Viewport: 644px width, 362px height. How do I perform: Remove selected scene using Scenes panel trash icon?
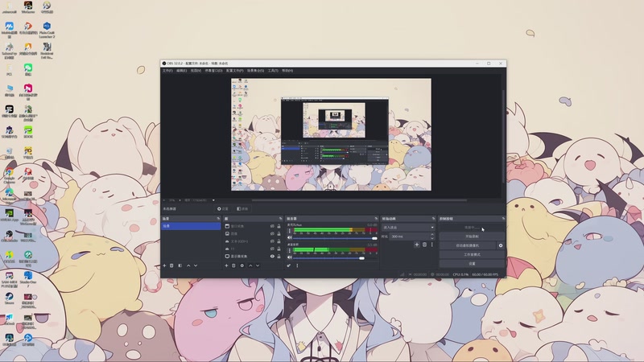pyautogui.click(x=171, y=265)
